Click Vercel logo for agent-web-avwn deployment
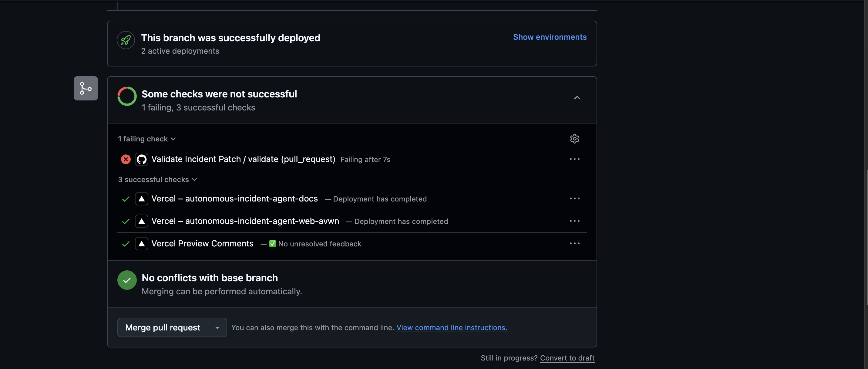Viewport: 868px width, 369px height. 142,221
